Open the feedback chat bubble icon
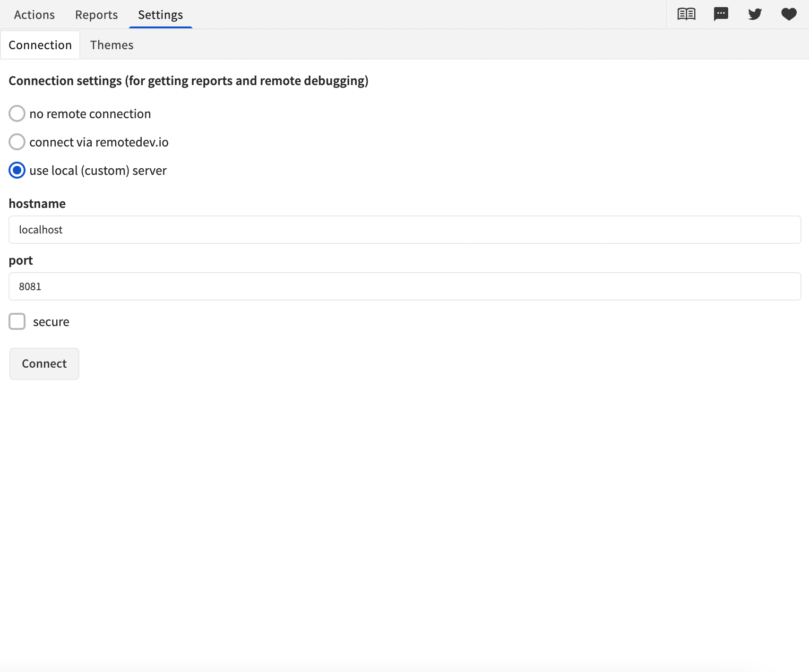Screen dimensions: 809x672 720,14
